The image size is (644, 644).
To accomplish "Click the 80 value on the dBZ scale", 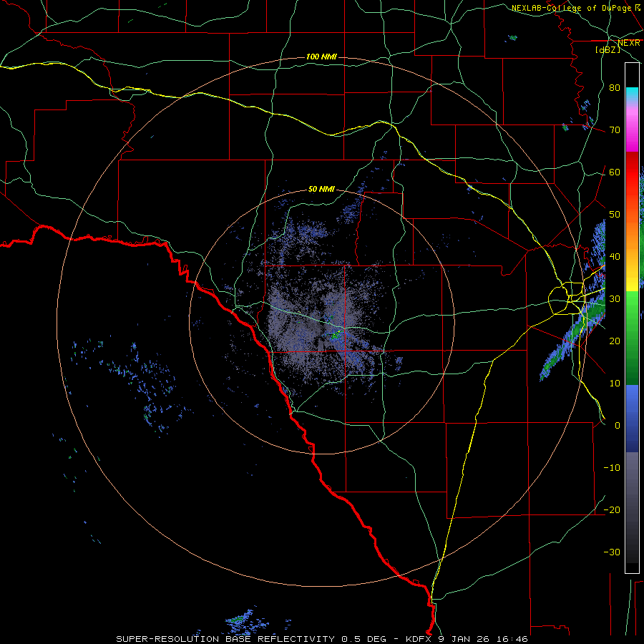I will click(x=615, y=88).
